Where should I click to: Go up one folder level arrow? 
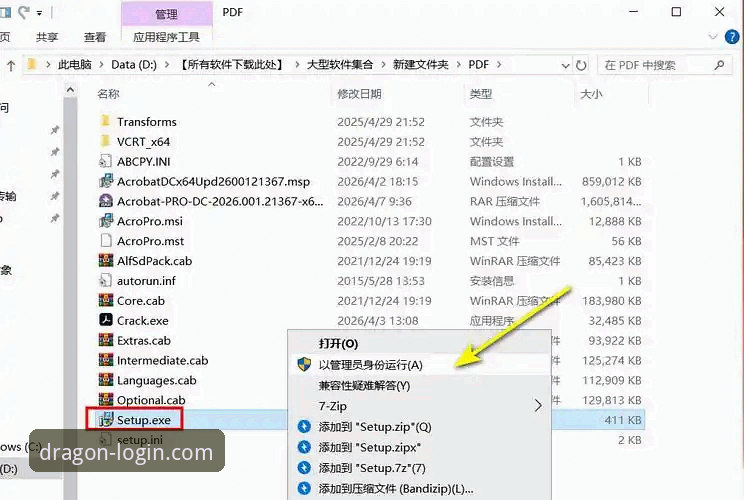11,65
